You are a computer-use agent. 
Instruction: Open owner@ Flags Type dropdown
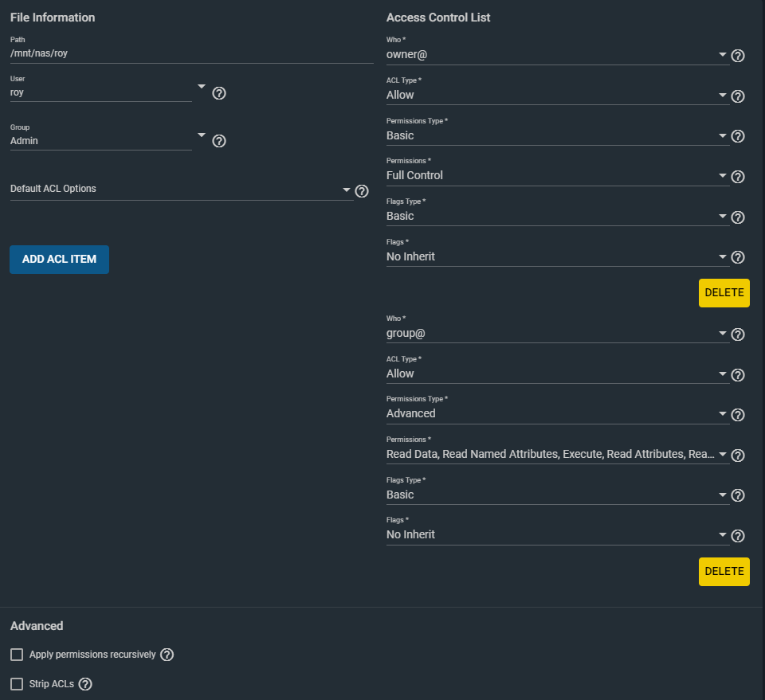tap(557, 216)
